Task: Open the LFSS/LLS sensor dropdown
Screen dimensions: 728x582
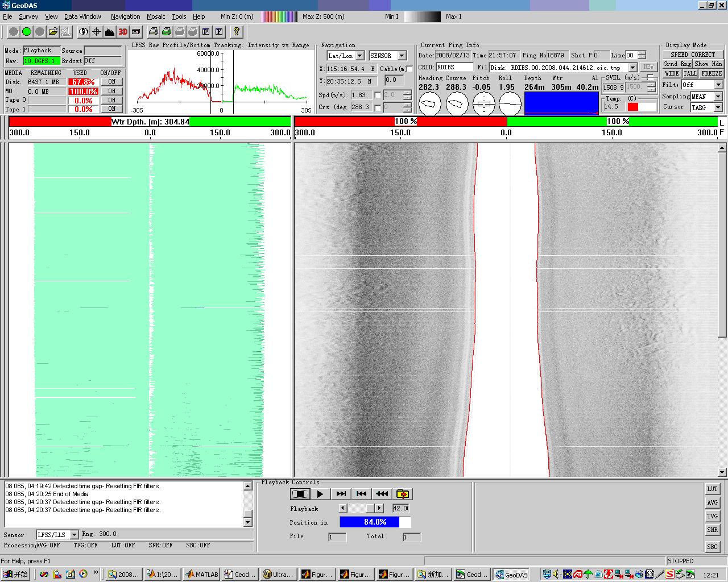Action: 74,535
